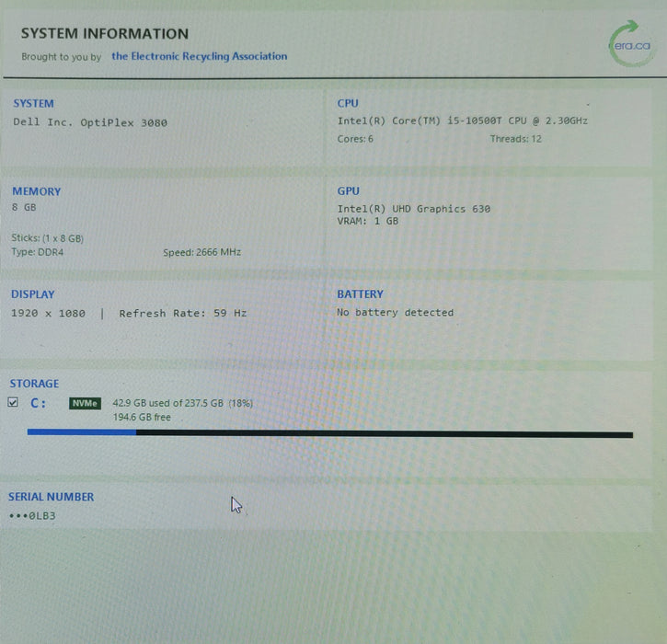Click the CPU section heading
Screen dimensions: 667x644
pyautogui.click(x=348, y=103)
